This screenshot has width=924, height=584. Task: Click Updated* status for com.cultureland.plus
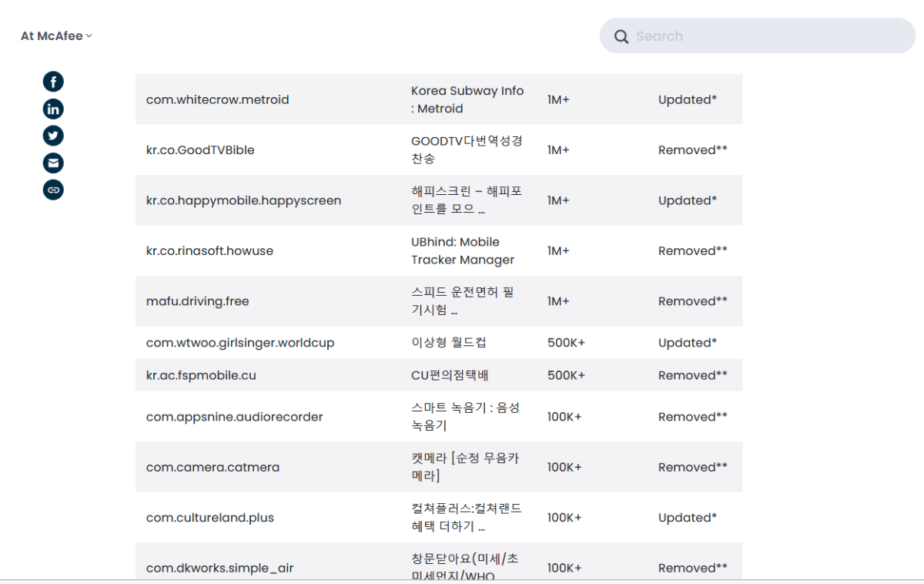[688, 518]
